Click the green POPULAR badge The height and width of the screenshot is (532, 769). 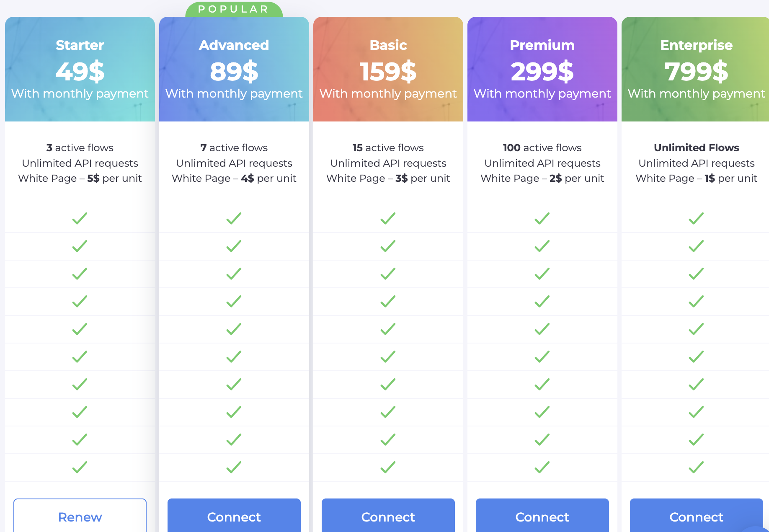coord(234,9)
